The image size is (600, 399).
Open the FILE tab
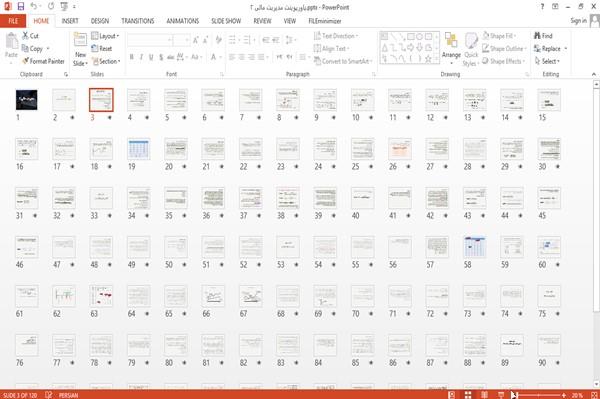[x=13, y=21]
